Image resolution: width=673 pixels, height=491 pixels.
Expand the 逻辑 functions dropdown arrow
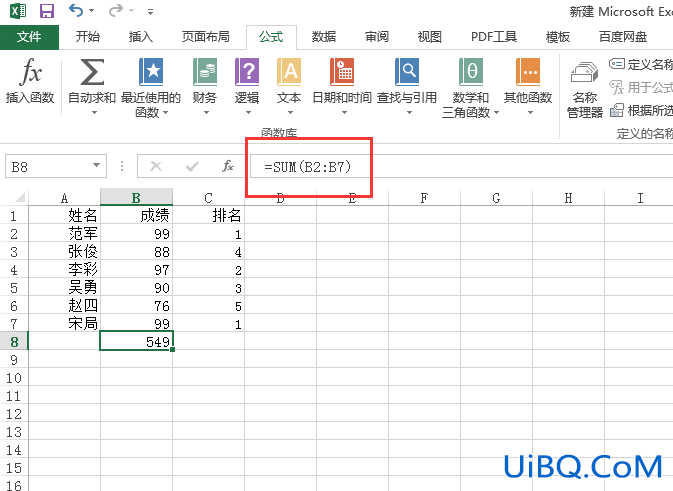(248, 112)
